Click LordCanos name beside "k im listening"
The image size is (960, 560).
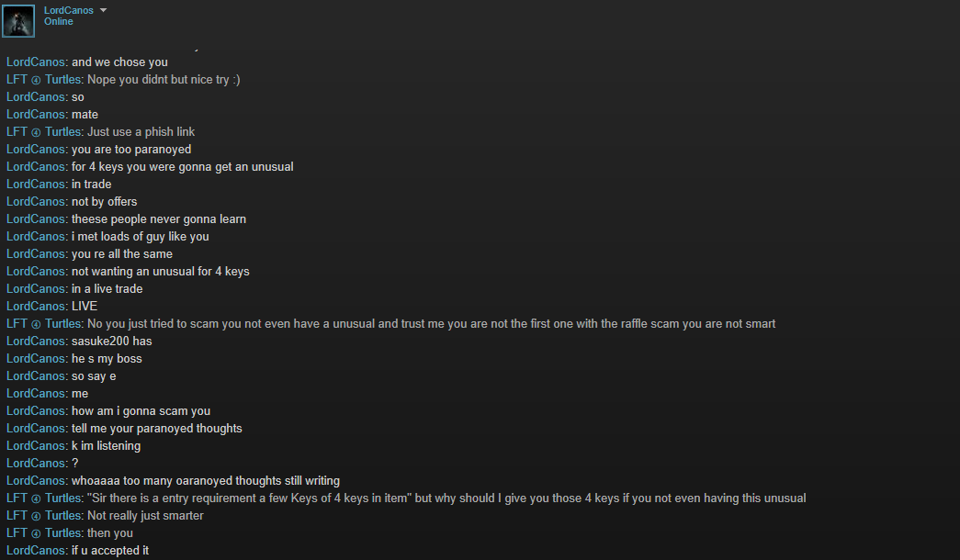(36, 446)
